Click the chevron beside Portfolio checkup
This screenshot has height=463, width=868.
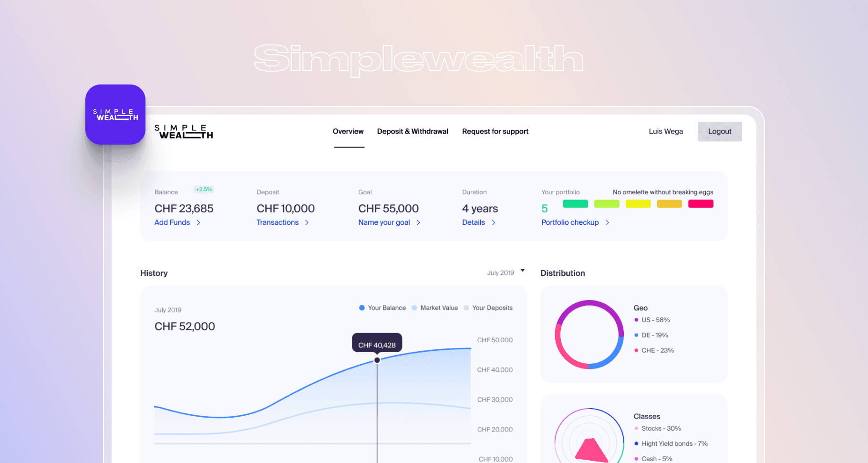pos(607,222)
